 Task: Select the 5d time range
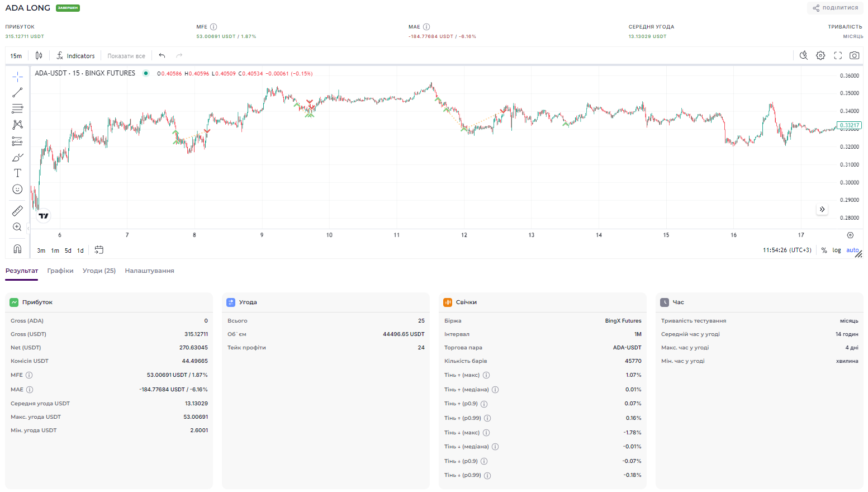[x=68, y=250]
